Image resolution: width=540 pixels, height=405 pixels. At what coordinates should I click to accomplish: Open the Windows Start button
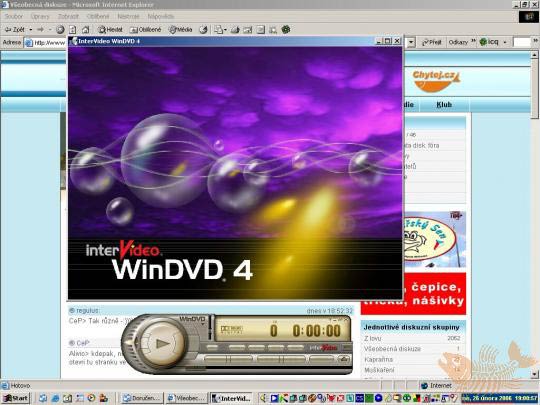coord(15,398)
